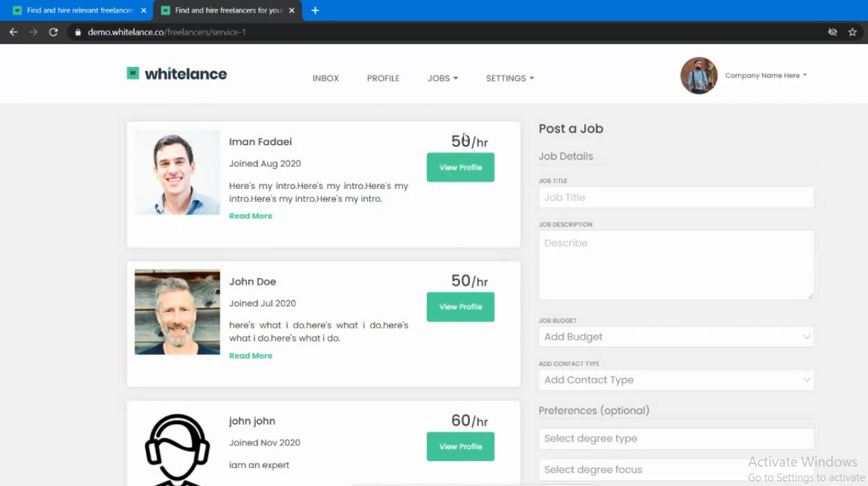Click John Doe's profile photo
This screenshot has width=868, height=486.
coord(177,312)
